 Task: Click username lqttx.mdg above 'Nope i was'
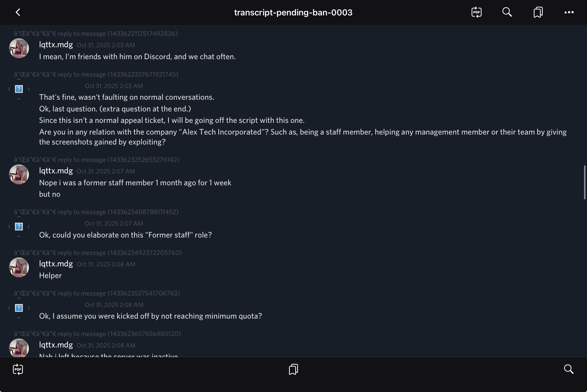pos(56,171)
